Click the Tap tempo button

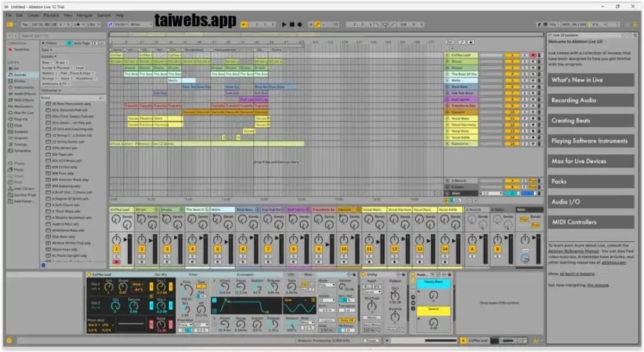pyautogui.click(x=25, y=25)
